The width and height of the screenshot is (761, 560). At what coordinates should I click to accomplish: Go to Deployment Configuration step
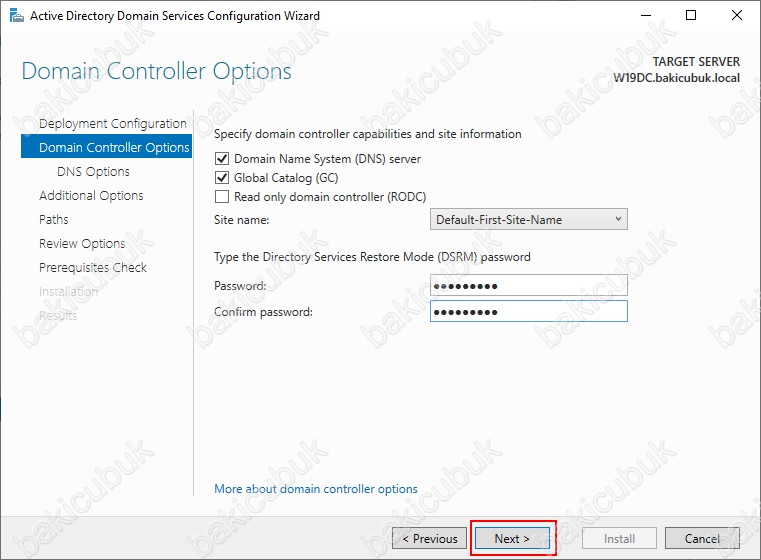coord(113,123)
